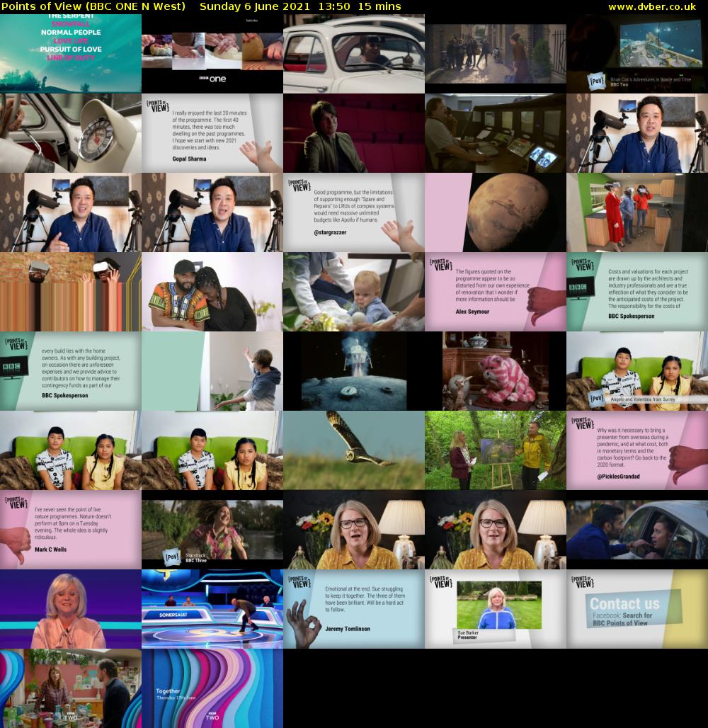Open the lunar lander thumbnail
Screen dimensions: 708x728
(354, 371)
